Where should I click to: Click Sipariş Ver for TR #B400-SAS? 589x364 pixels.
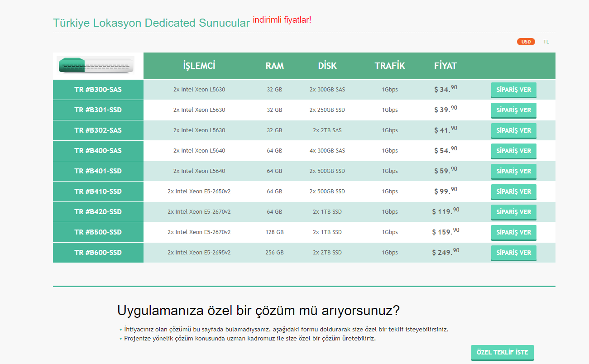coord(514,151)
